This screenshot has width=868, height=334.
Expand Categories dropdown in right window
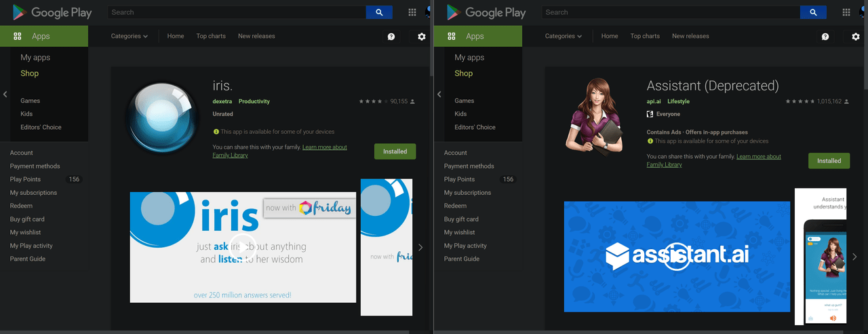(x=563, y=36)
